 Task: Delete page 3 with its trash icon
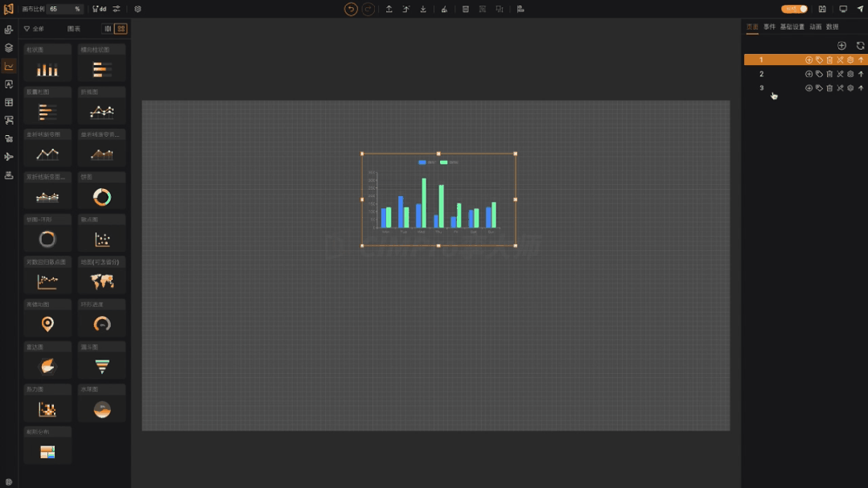[x=829, y=88]
